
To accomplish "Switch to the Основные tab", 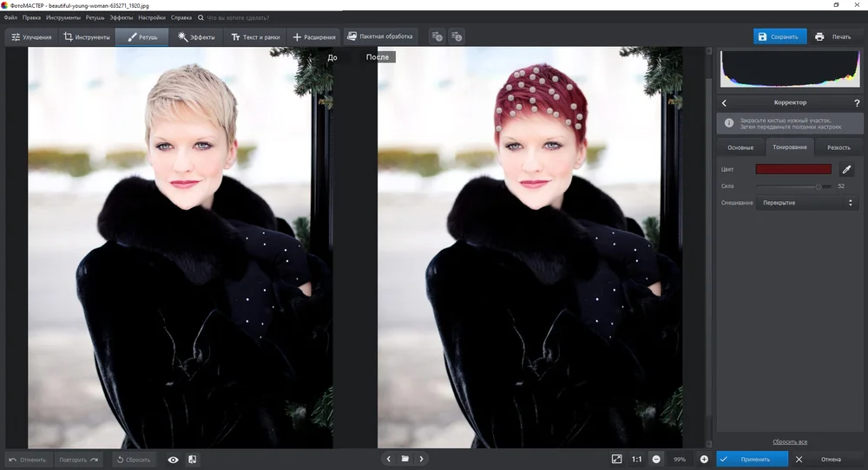I will coord(740,147).
